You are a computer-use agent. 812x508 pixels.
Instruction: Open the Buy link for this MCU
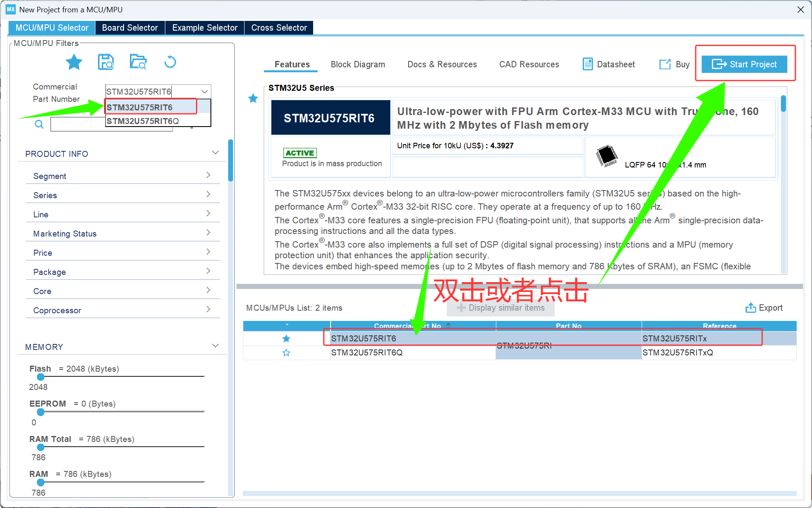click(674, 64)
